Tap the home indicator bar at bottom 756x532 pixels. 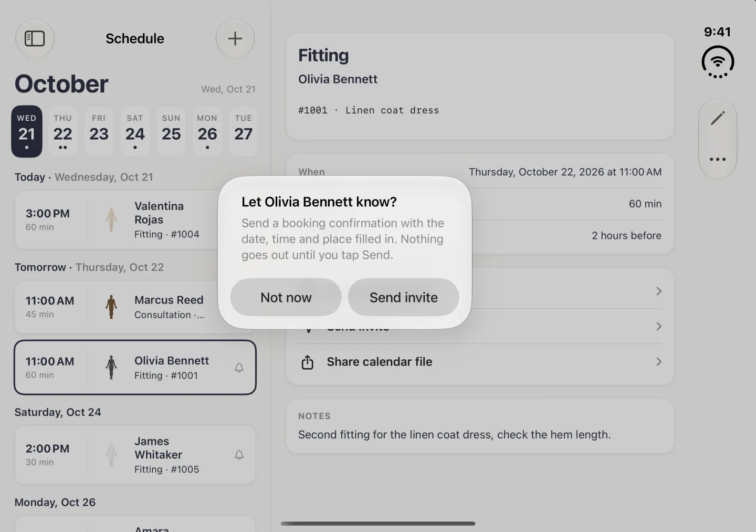[378, 524]
